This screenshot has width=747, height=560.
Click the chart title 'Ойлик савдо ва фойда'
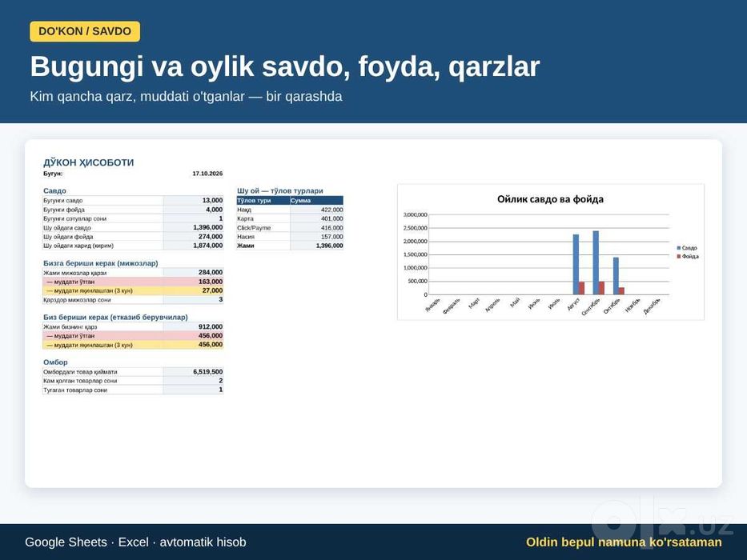tap(550, 199)
